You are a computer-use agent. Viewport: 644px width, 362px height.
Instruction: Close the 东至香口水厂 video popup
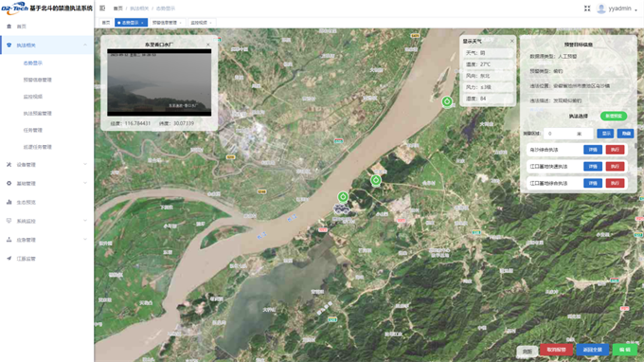[207, 45]
